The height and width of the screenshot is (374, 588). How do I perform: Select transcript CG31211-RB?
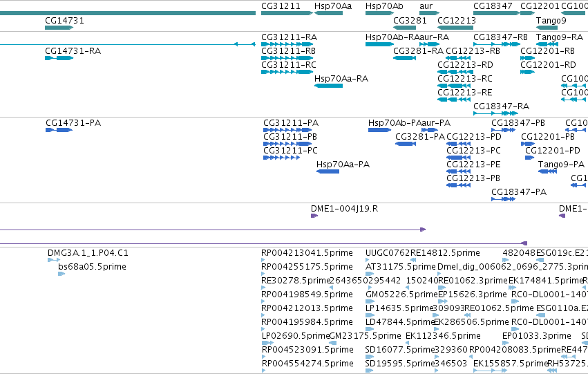[x=288, y=51]
